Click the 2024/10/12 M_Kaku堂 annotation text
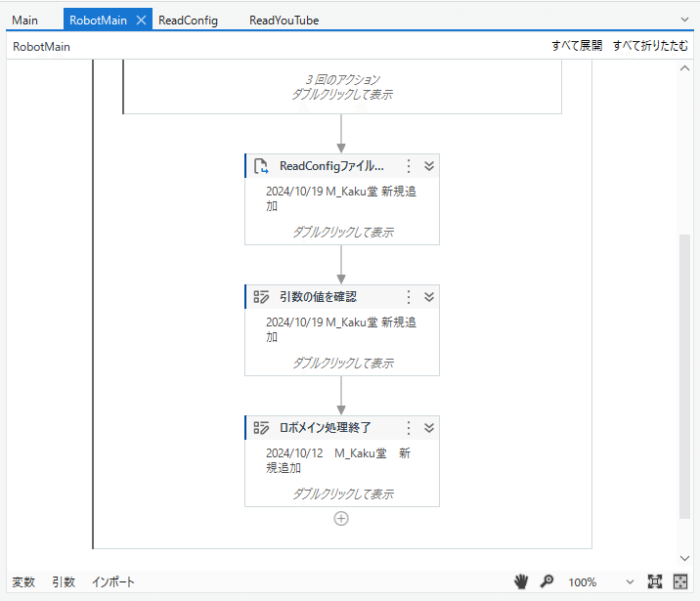This screenshot has height=601, width=700. 338,460
